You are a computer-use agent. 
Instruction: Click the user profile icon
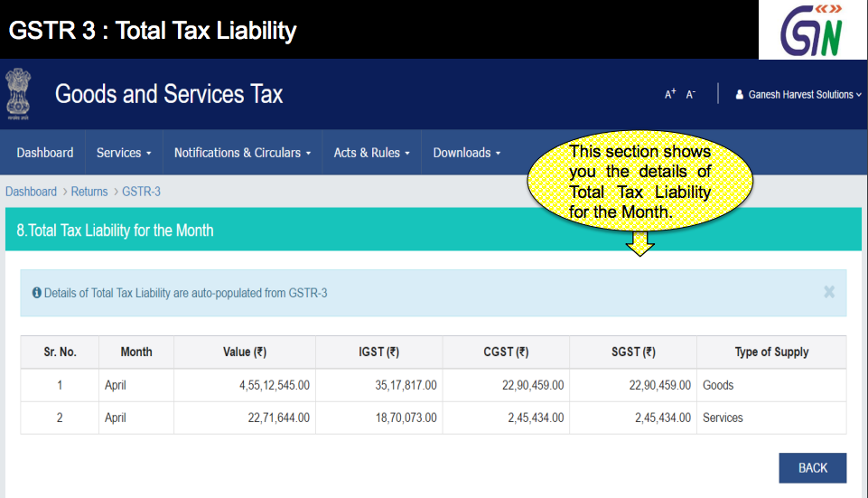point(739,95)
